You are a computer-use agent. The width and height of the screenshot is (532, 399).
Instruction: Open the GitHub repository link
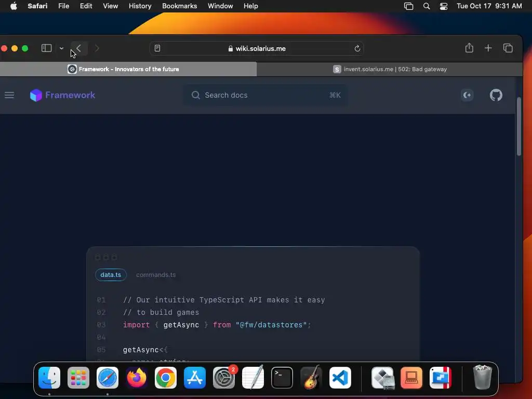(496, 95)
